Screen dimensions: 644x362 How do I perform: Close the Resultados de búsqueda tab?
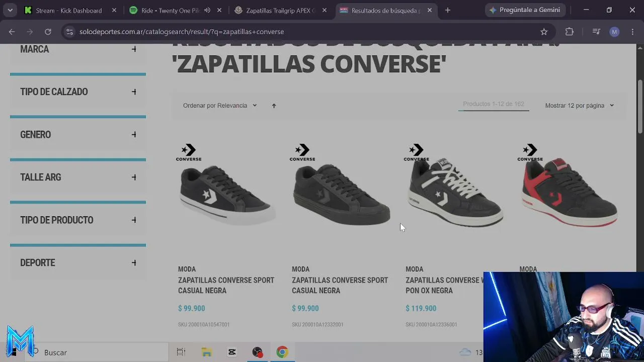coord(430,10)
